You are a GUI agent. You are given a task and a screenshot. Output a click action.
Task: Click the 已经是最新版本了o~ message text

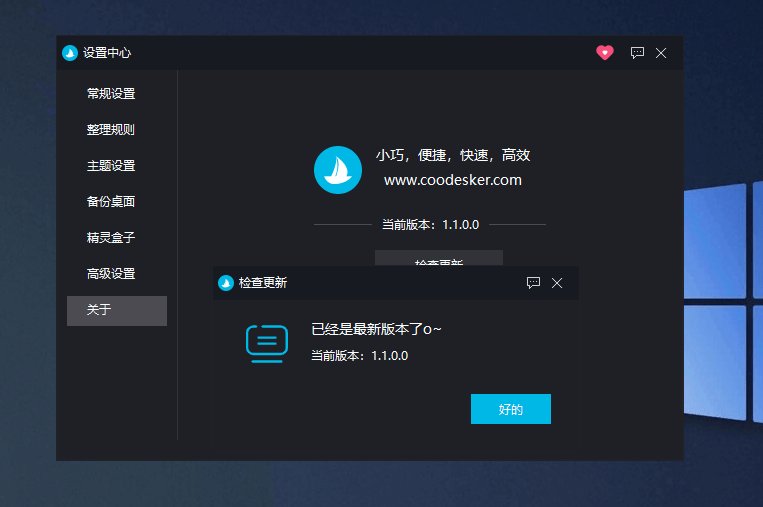pos(376,330)
